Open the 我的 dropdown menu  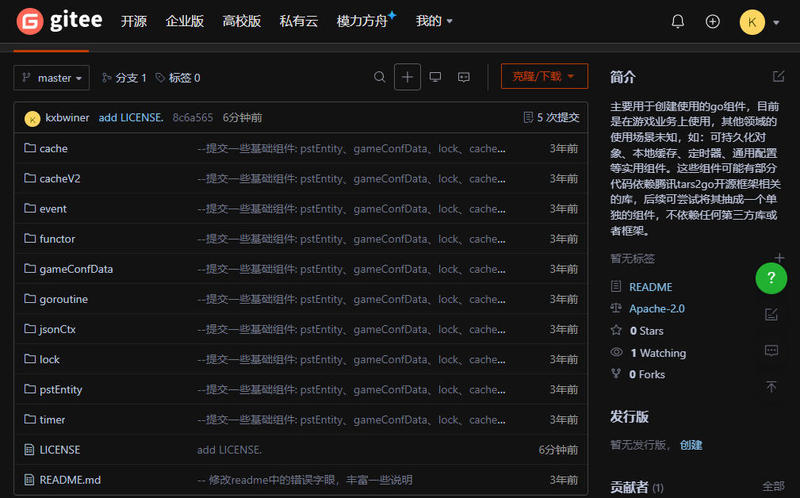(434, 21)
